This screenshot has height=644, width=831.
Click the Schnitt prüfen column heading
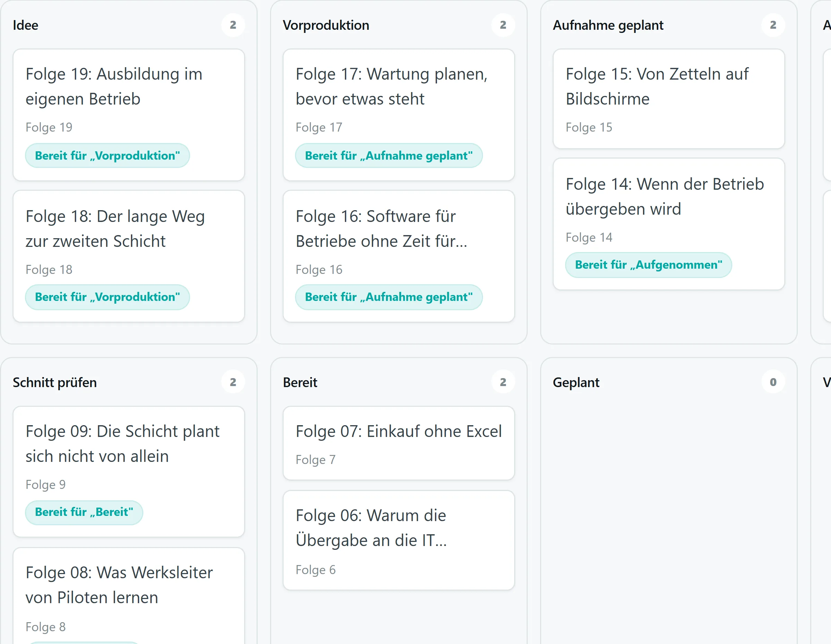(55, 382)
